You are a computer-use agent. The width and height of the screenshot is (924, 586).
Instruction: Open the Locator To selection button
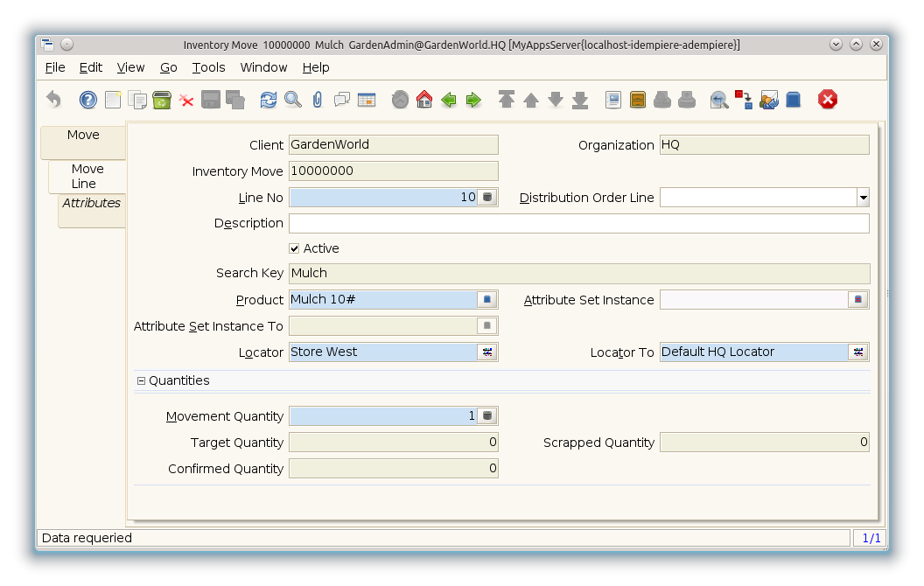click(x=858, y=352)
